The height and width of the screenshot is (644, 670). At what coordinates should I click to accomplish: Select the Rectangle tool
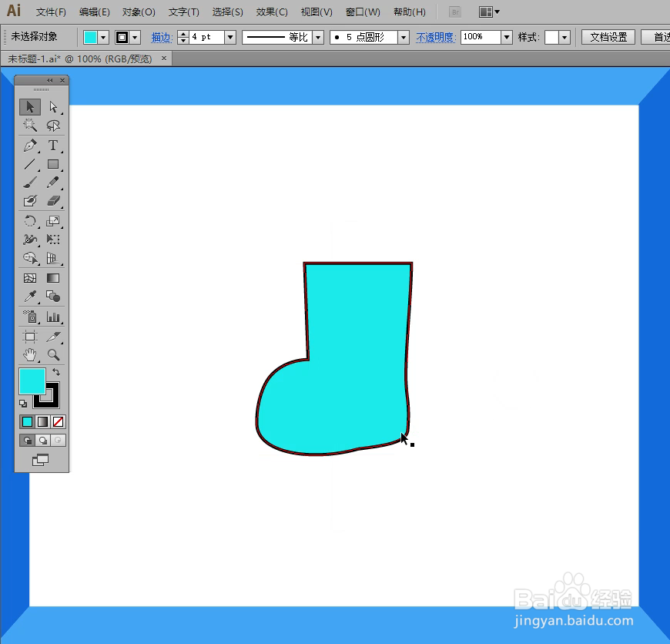point(53,164)
